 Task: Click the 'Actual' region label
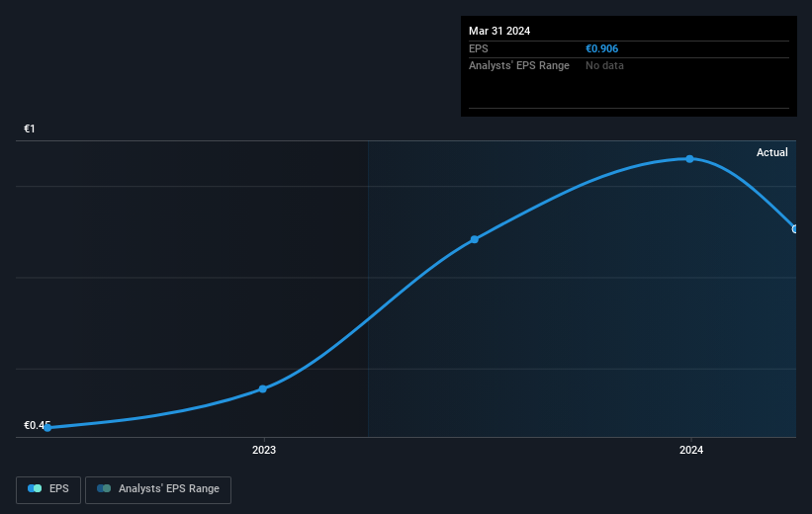(772, 152)
